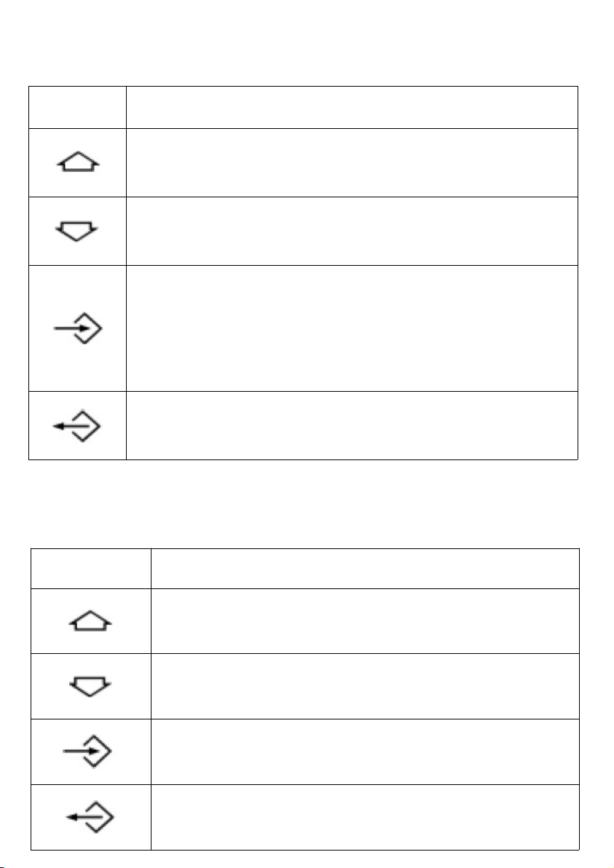
Task: Click the down arrow icon in the top table
Action: pos(76,231)
